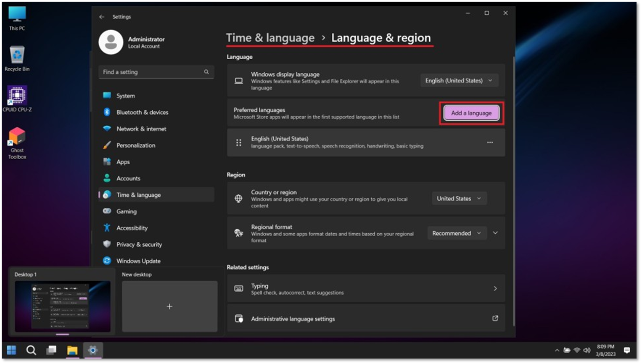Click Local Account text under Administrator
This screenshot has width=642, height=364.
coord(144,46)
